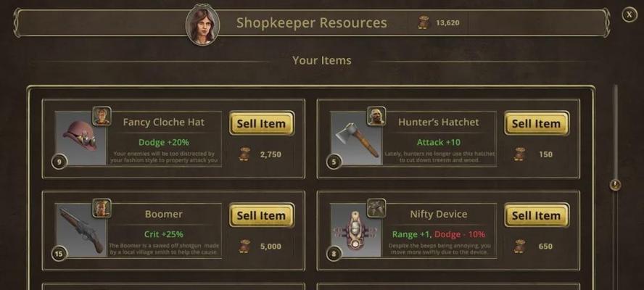
Task: Click the item list scrollbar handle
Action: click(x=615, y=185)
